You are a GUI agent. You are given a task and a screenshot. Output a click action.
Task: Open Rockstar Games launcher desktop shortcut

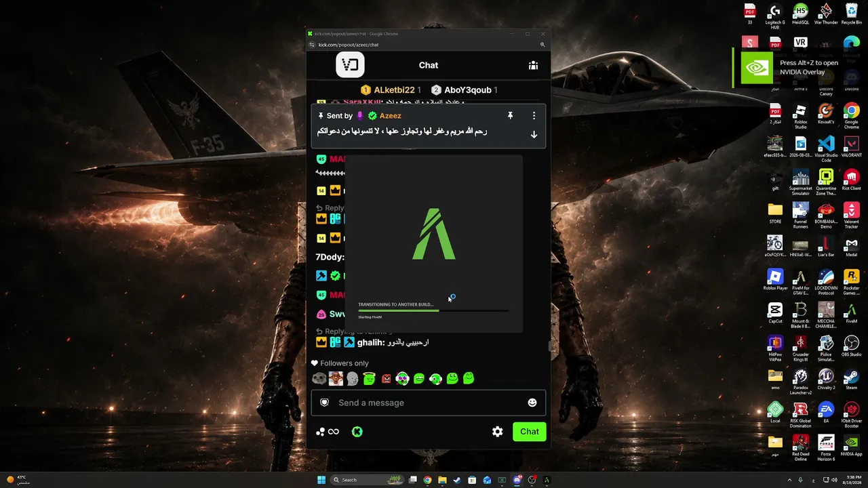(x=851, y=281)
